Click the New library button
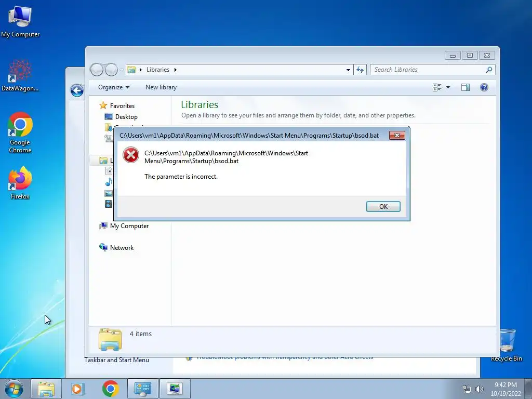532x399 pixels. click(x=161, y=87)
